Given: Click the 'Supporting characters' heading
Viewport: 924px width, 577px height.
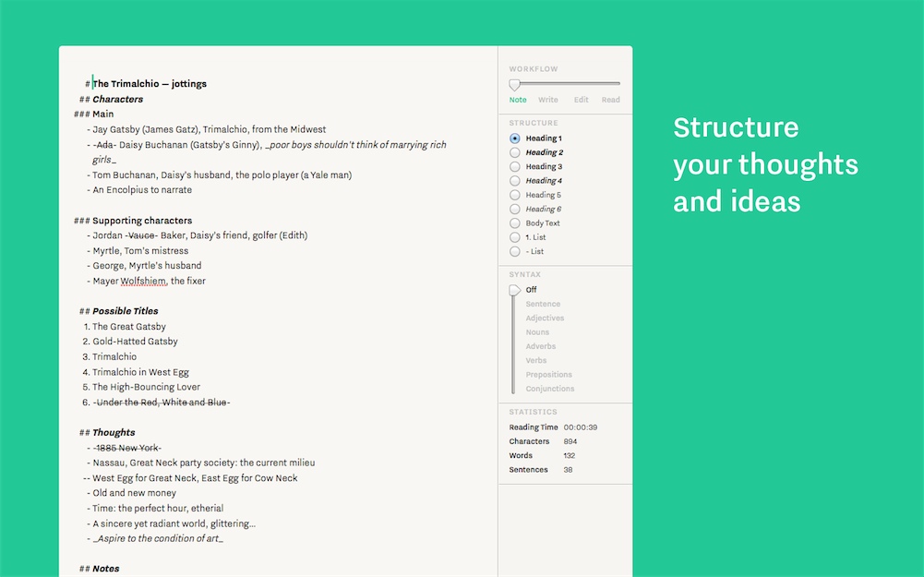Looking at the screenshot, I should 142,221.
